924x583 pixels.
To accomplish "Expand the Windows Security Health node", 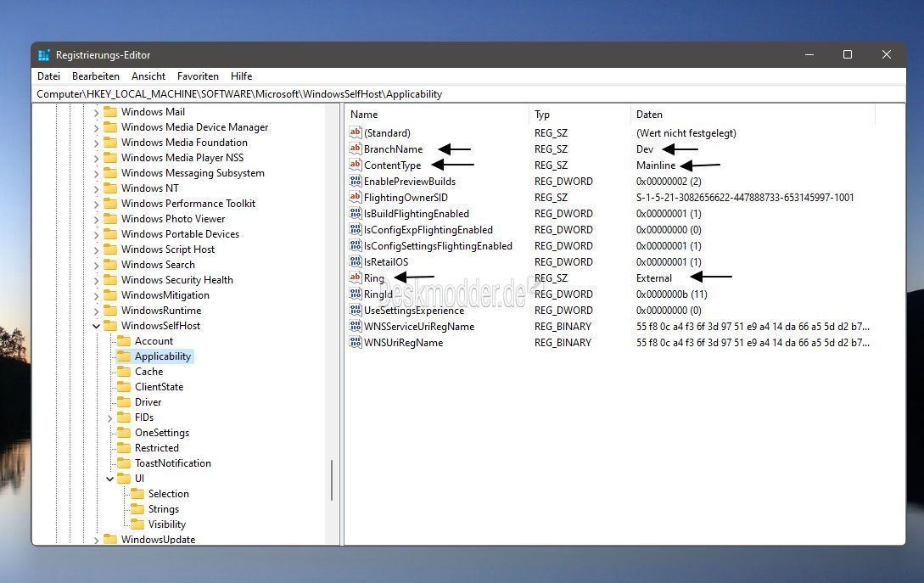I will pos(96,281).
